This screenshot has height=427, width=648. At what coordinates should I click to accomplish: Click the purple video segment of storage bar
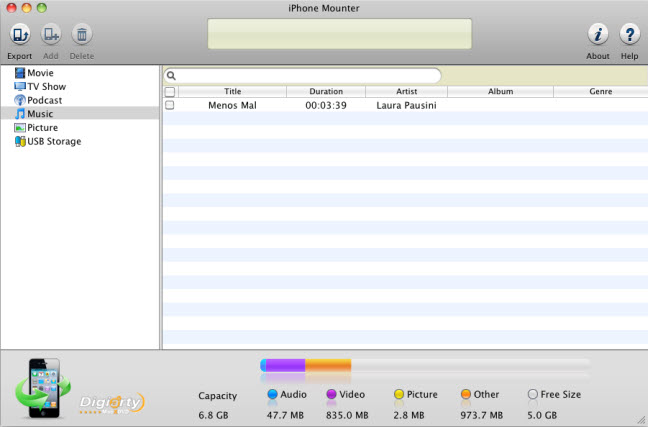coord(285,365)
